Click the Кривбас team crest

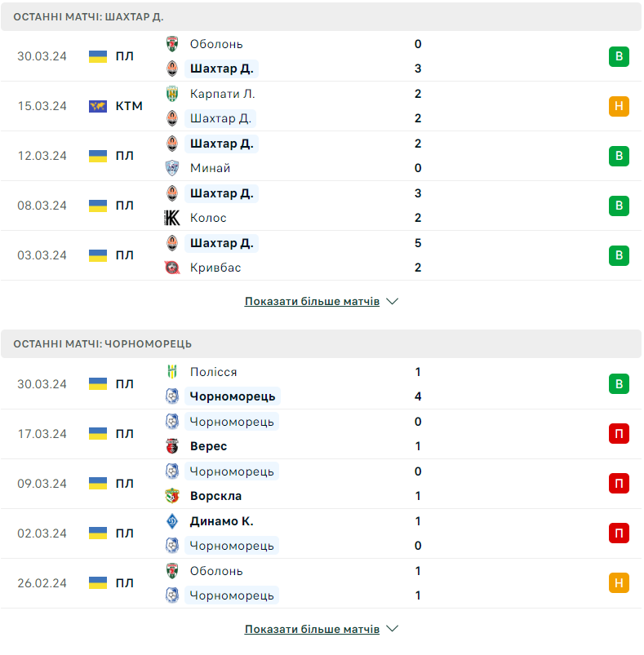coord(172,268)
